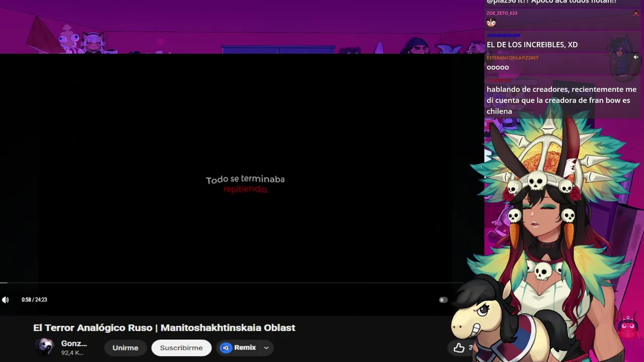Screen dimensions: 644x362
Task: Click ZOE_ZETO_623 badge icon at chat row end
Action: point(636,13)
